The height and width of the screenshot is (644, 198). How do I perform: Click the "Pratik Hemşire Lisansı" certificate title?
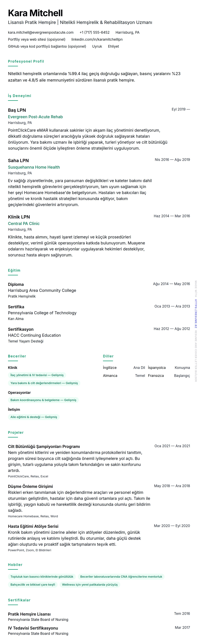click(29, 614)
